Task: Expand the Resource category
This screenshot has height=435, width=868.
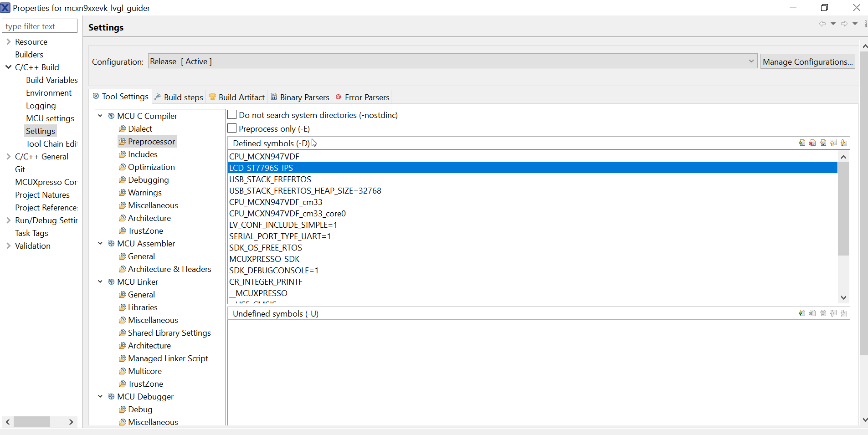Action: coord(8,41)
